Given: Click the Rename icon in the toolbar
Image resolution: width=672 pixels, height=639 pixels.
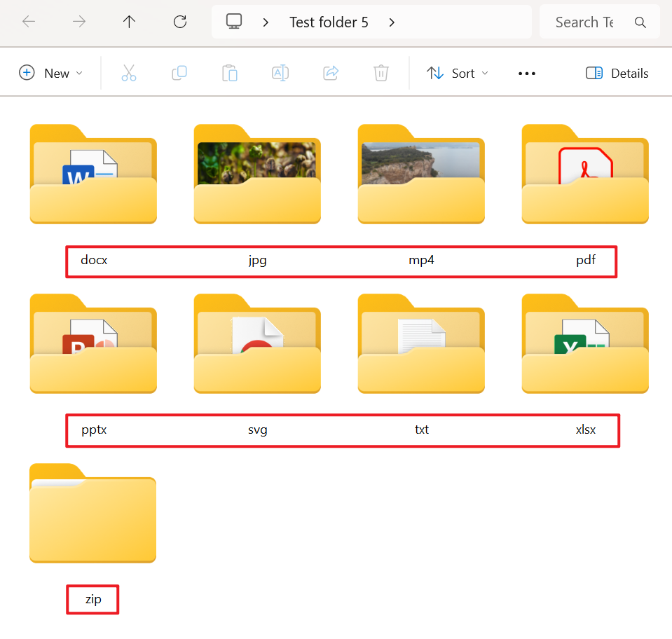Looking at the screenshot, I should tap(280, 74).
